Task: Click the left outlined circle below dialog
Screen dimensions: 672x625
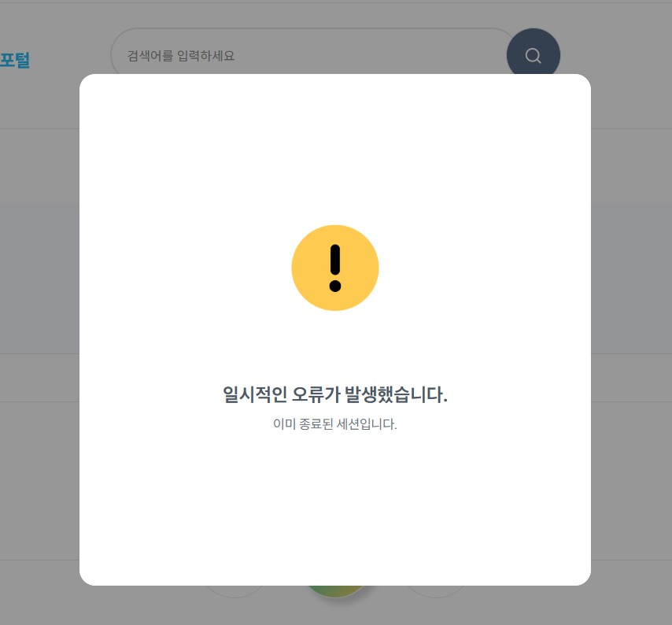Action: click(x=234, y=592)
